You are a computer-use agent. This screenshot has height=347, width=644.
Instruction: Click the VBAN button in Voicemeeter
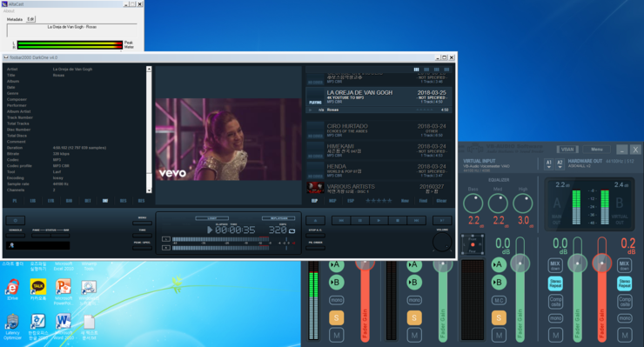(x=567, y=150)
